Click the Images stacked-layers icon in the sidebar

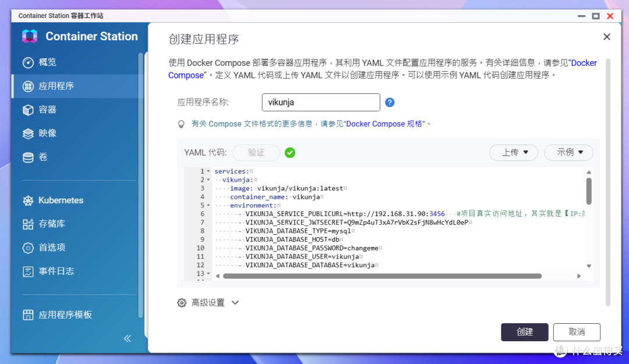pos(28,133)
